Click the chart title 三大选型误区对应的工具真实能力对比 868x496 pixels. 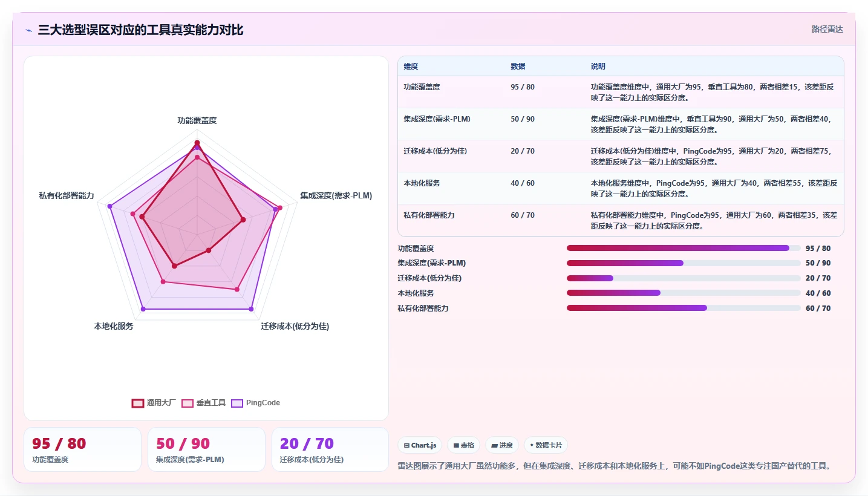click(x=140, y=30)
